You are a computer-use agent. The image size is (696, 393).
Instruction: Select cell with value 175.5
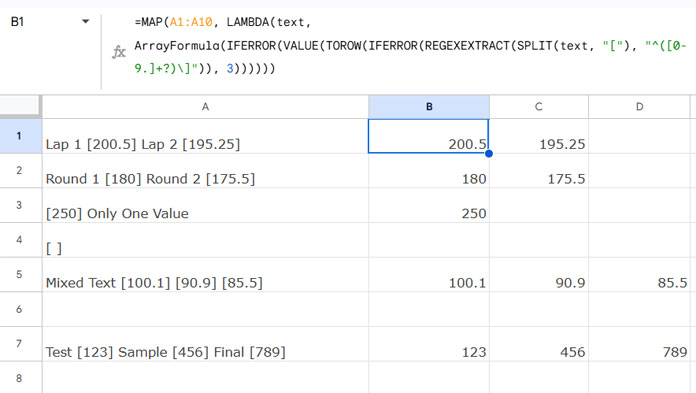tap(539, 171)
